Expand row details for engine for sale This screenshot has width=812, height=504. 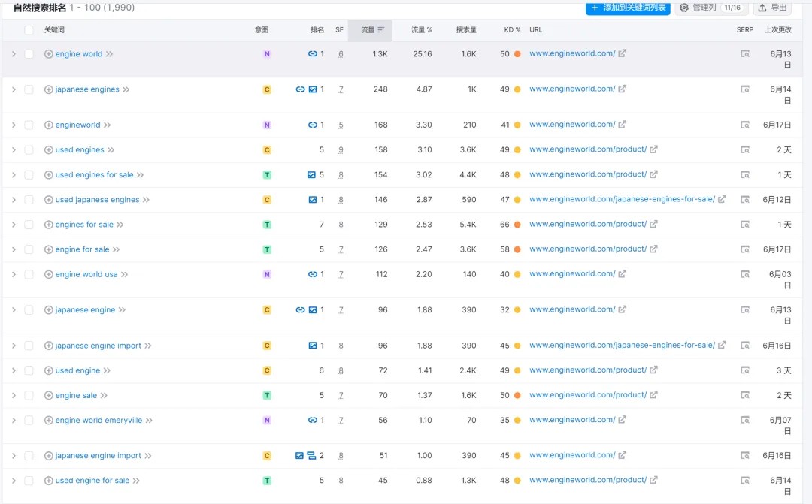coord(14,249)
